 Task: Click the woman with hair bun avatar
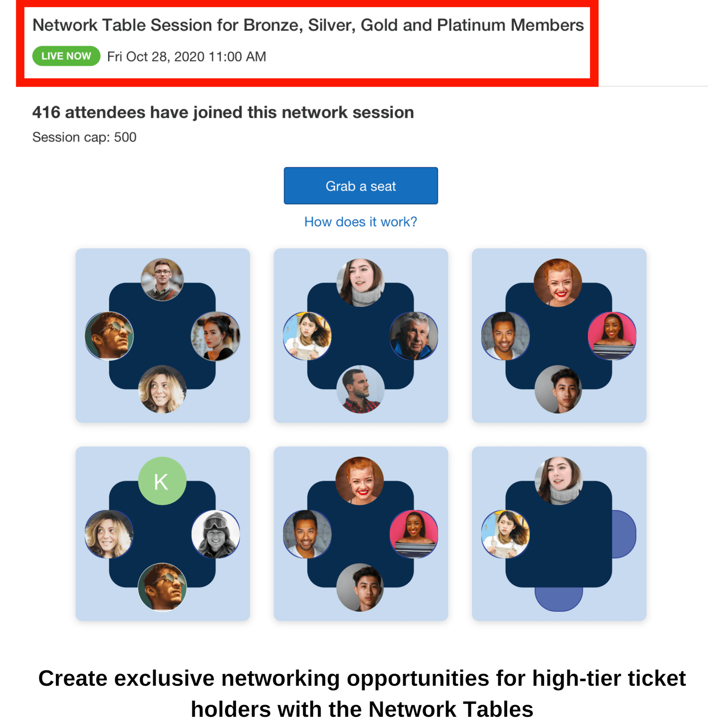coord(215,336)
